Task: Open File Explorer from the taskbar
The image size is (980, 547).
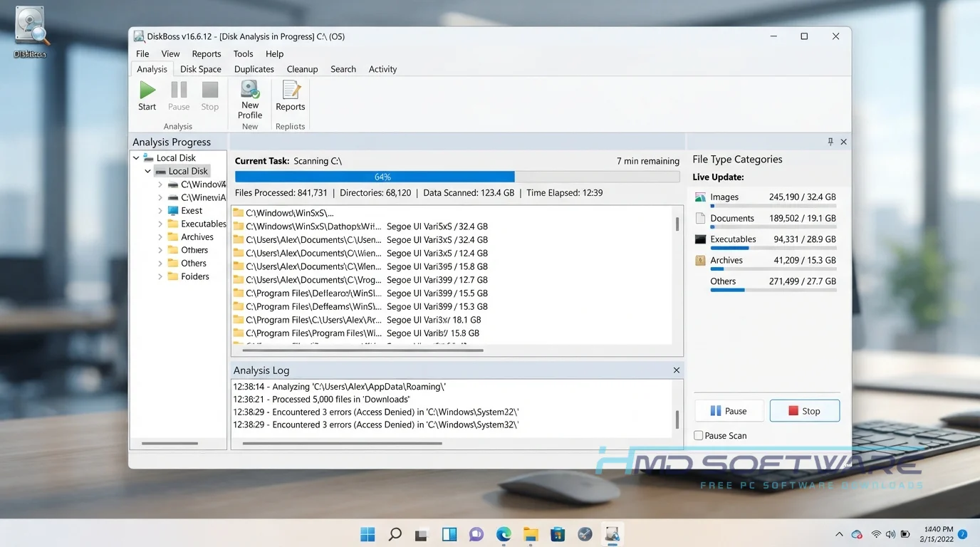Action: [x=531, y=534]
